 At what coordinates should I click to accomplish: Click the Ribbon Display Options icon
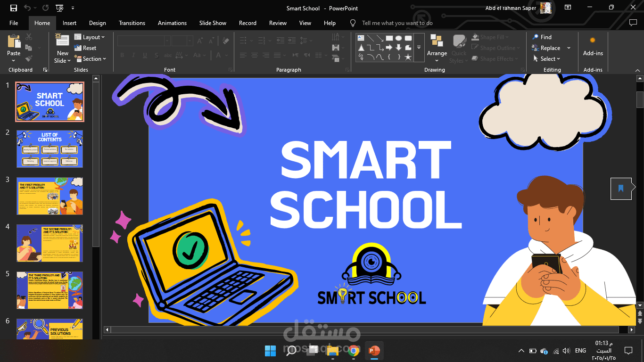pos(568,8)
